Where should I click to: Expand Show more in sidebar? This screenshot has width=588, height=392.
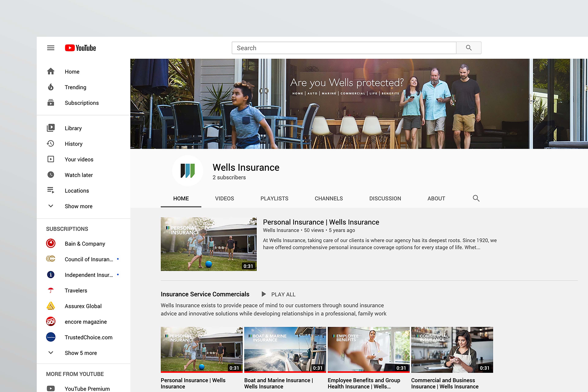coord(78,206)
